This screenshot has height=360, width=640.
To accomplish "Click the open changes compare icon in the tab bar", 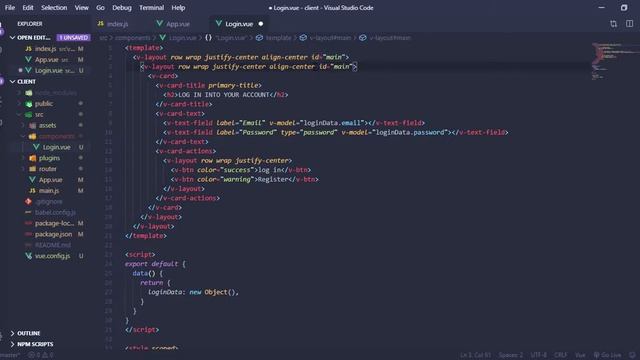I will point(613,24).
